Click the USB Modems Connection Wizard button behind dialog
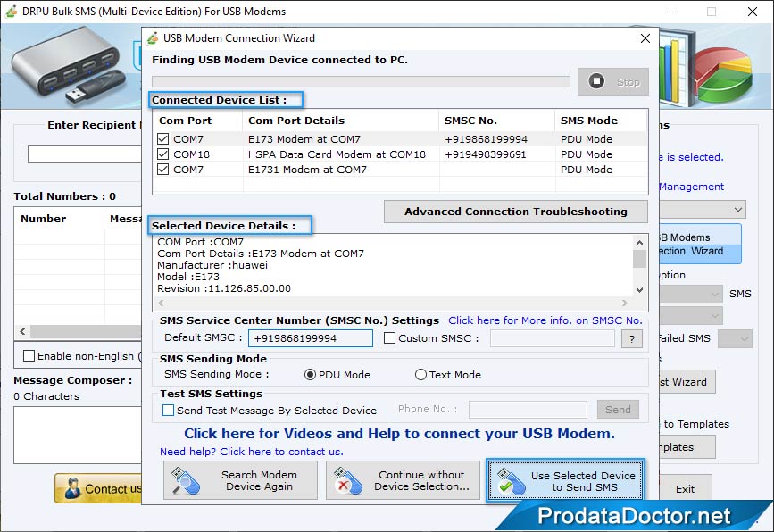The width and height of the screenshot is (774, 532). click(700, 244)
